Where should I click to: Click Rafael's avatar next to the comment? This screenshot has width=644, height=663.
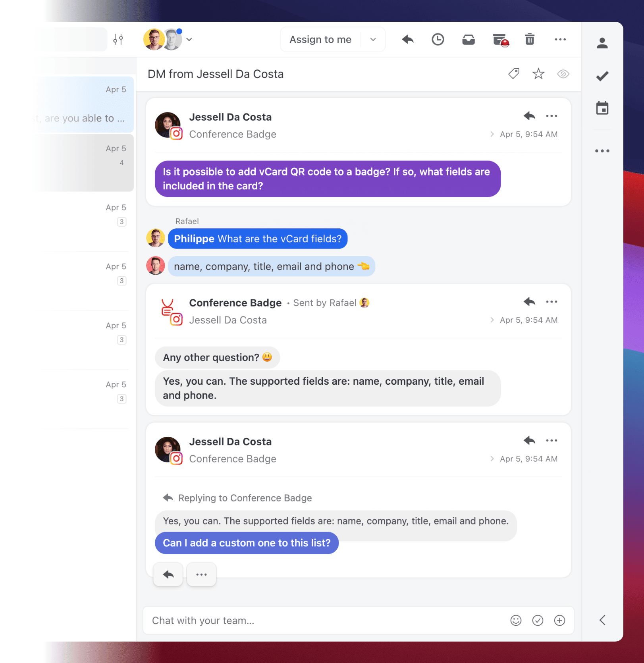pyautogui.click(x=156, y=238)
